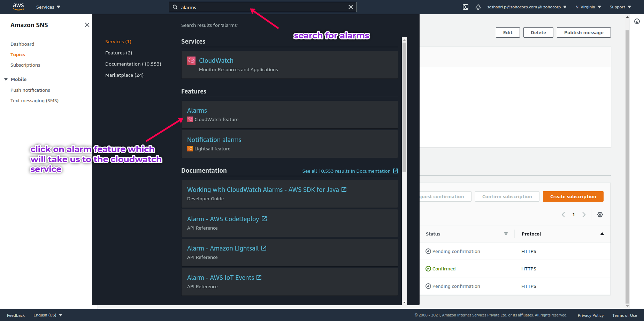Open the English (US) language dropdown

pos(48,315)
